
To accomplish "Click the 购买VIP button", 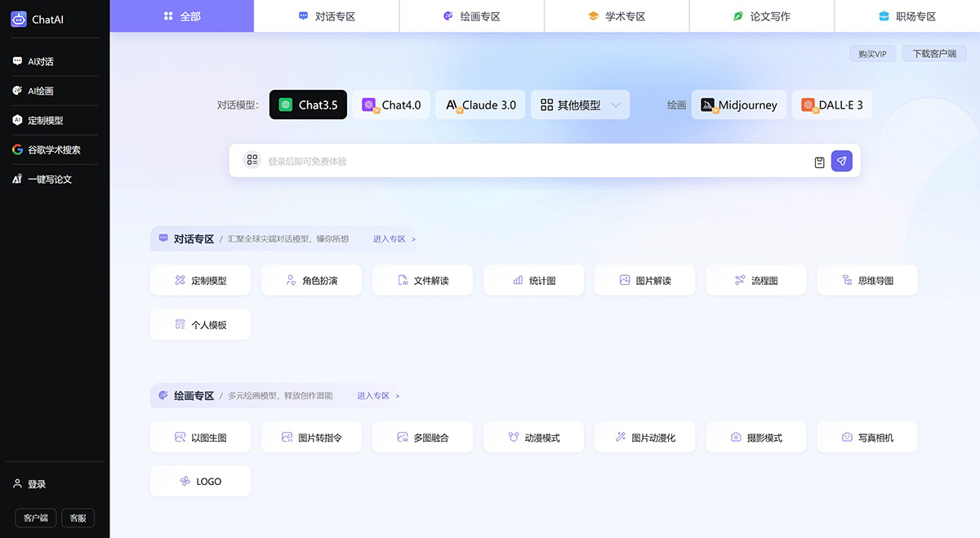I will 874,53.
